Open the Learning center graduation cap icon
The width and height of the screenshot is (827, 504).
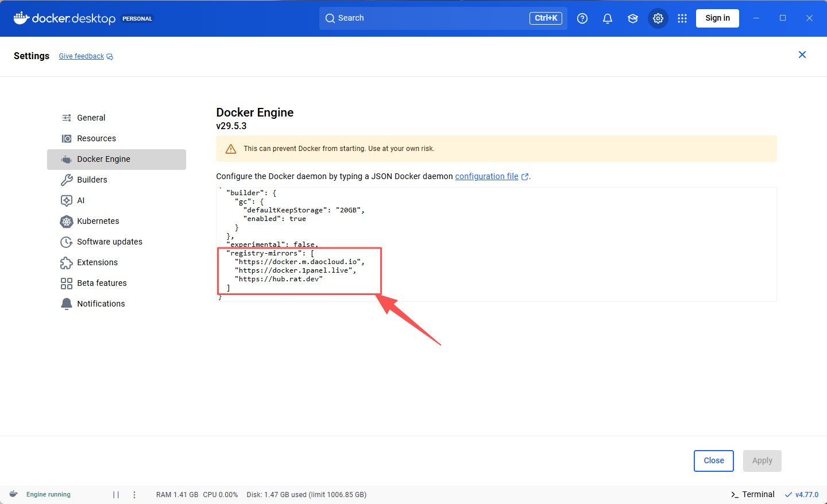[633, 18]
